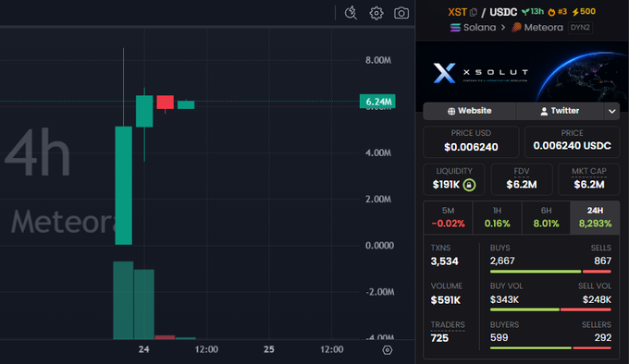Image resolution: width=629 pixels, height=364 pixels.
Task: Click the tall green first candle
Action: click(124, 186)
